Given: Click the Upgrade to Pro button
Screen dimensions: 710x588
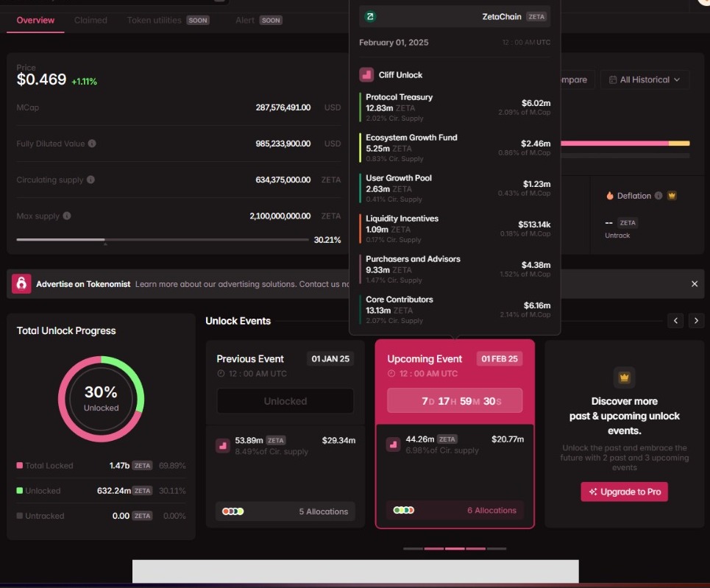Looking at the screenshot, I should click(x=625, y=492).
